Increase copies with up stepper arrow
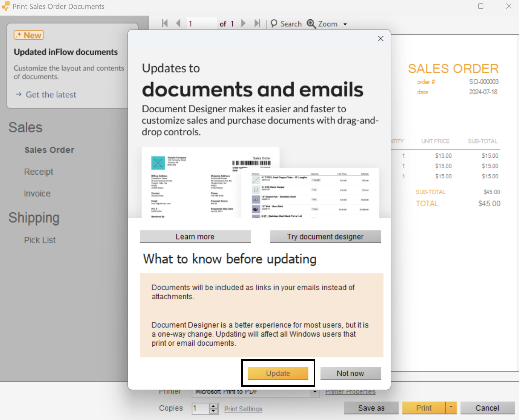519x420 pixels. tap(213, 406)
